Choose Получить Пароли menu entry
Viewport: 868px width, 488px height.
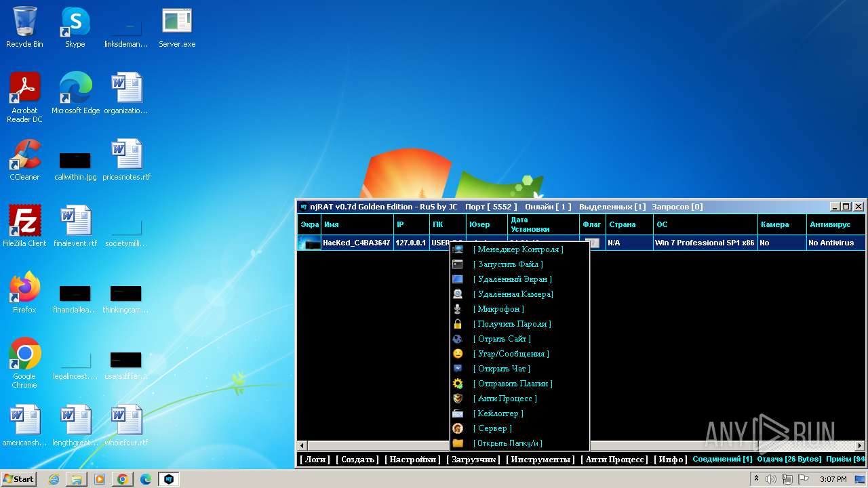[519, 324]
